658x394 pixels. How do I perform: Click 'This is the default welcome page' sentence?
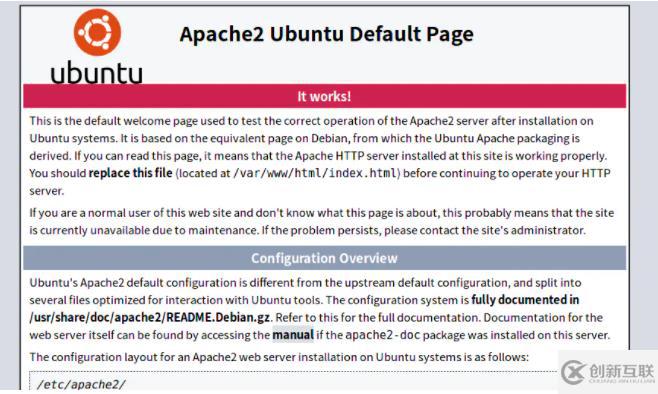click(x=311, y=129)
